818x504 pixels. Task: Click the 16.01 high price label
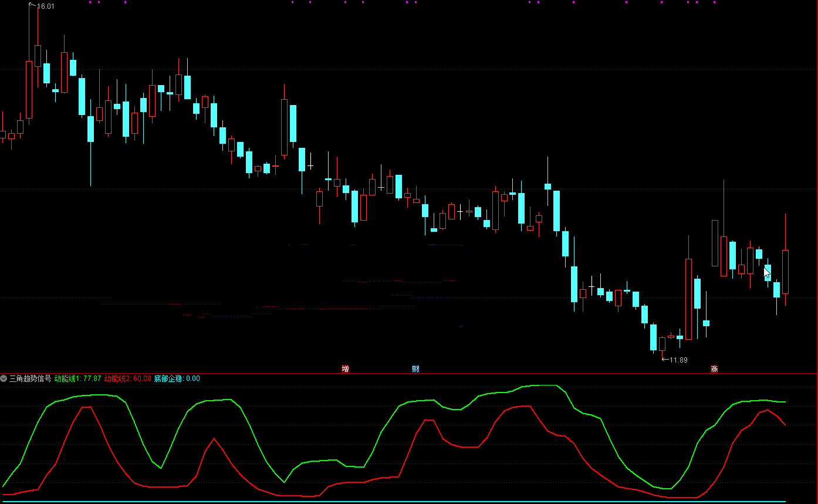[x=45, y=6]
